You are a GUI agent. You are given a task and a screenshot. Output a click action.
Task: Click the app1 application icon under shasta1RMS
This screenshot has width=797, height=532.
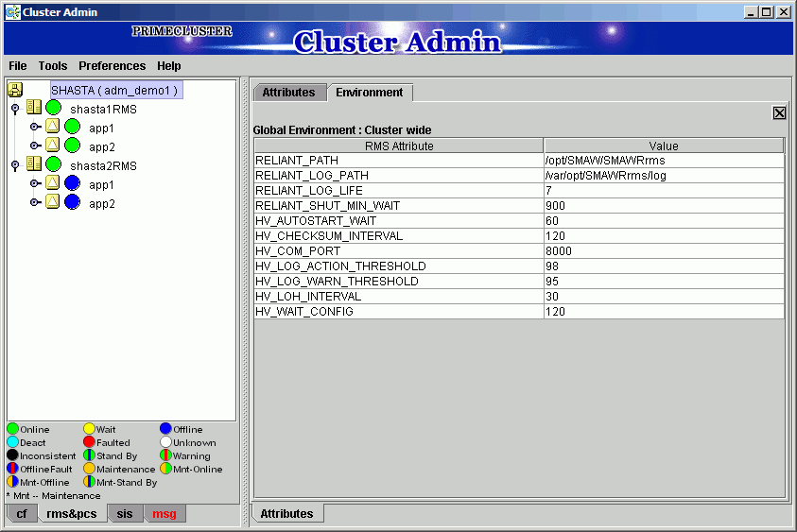[x=53, y=128]
